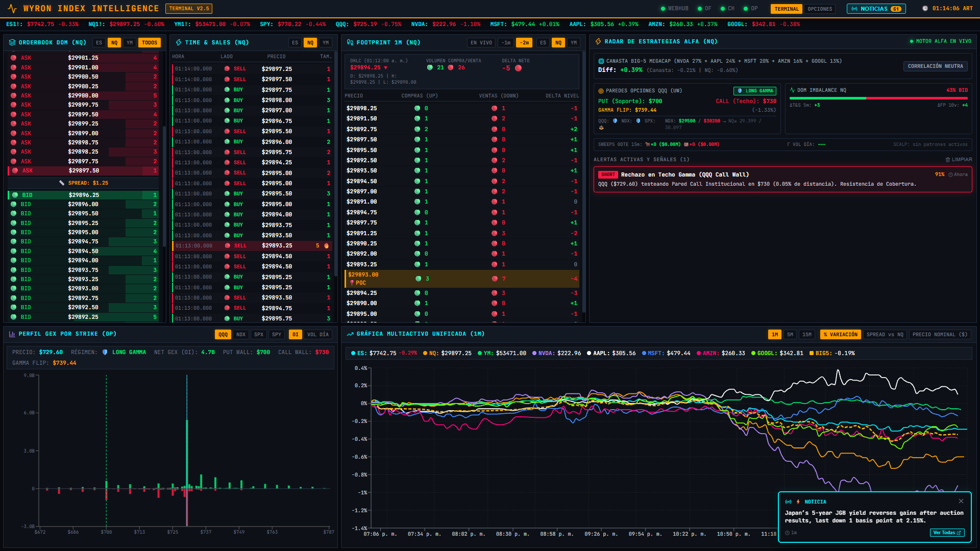Click the pencil icon beside Spread $1.25
This screenshot has height=551, width=980.
click(x=62, y=183)
